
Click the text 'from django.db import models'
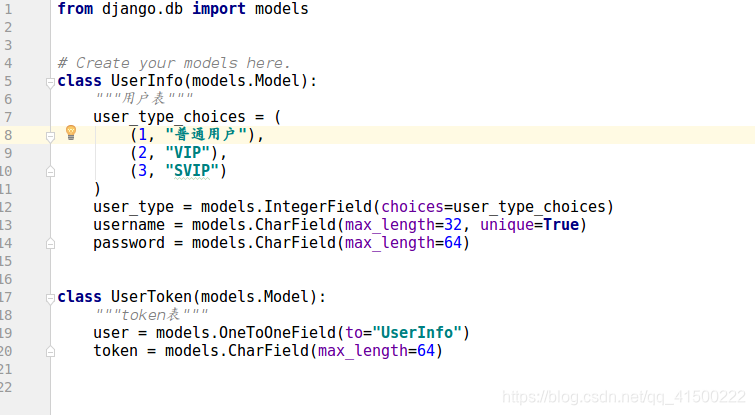[x=183, y=9]
